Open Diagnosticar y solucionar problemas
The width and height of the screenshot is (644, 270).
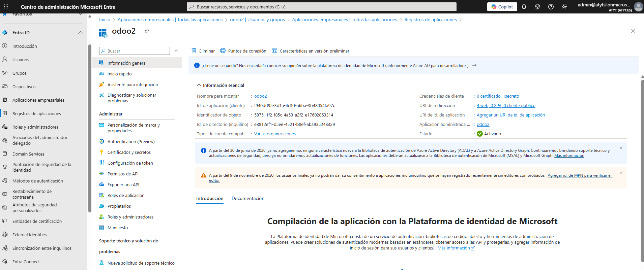pos(131,98)
